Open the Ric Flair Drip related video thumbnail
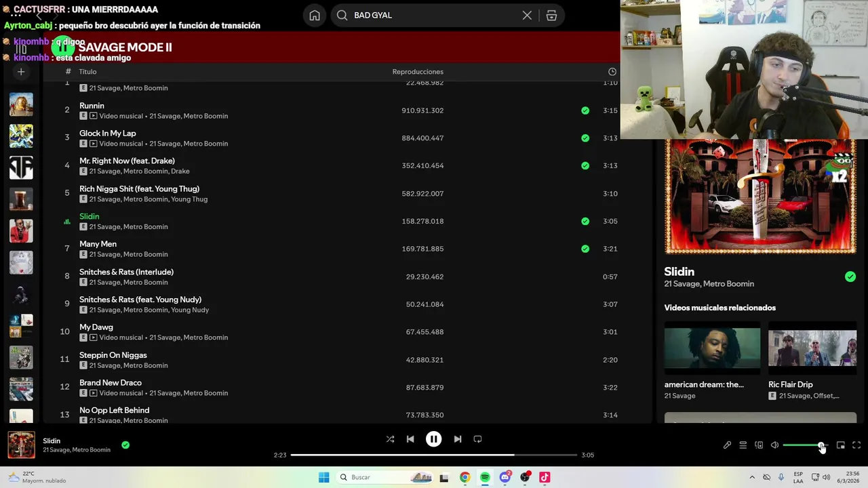Image resolution: width=868 pixels, height=488 pixels. tap(812, 348)
